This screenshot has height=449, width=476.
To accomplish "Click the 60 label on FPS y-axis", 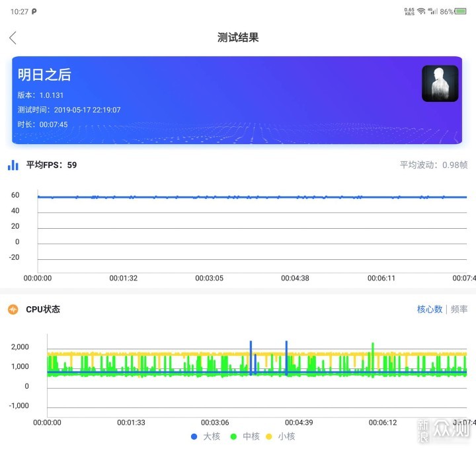I will [x=15, y=195].
